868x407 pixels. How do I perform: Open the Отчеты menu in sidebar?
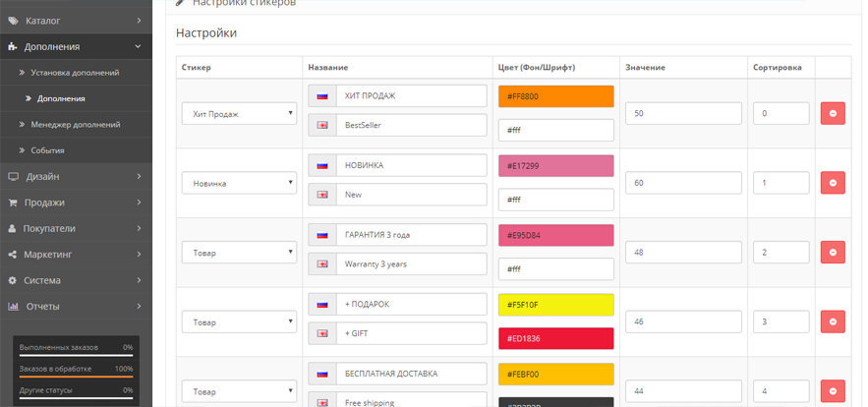[75, 307]
